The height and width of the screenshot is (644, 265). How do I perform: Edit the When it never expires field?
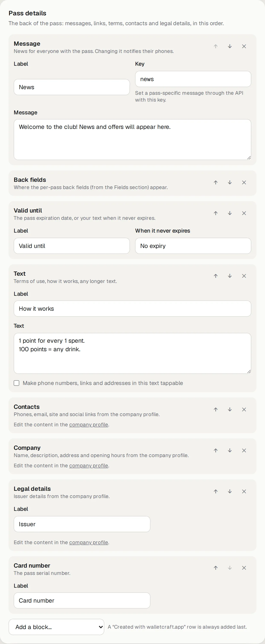(x=193, y=246)
